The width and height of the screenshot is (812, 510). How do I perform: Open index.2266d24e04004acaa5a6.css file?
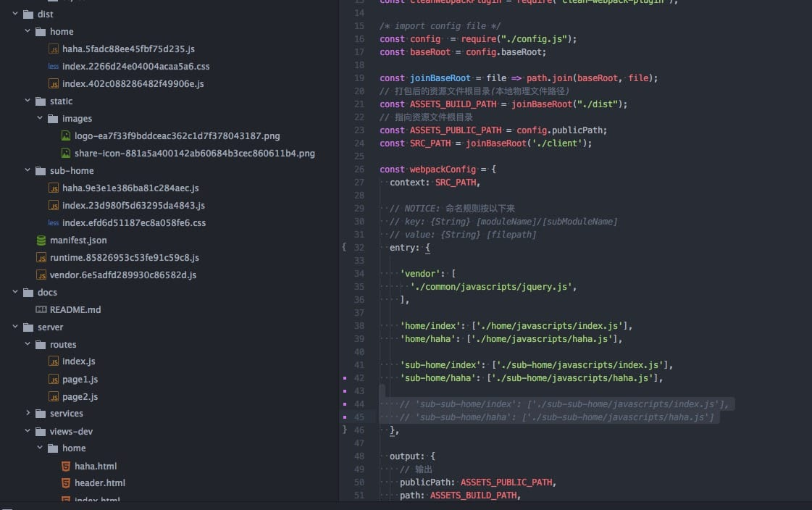click(x=135, y=66)
